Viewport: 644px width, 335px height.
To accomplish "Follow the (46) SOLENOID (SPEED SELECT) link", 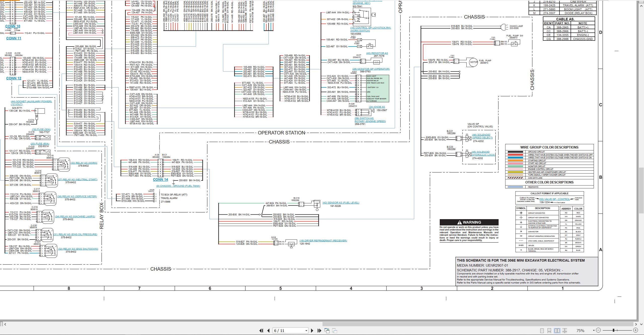I will tap(482, 136).
